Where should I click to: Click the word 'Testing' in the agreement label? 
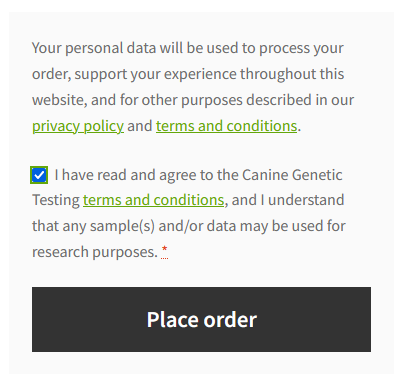pos(56,201)
